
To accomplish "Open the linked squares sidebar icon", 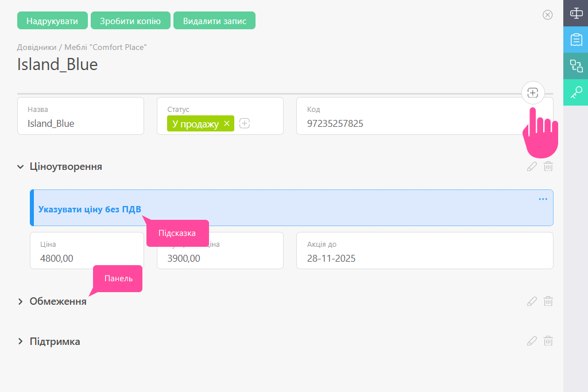I will tap(575, 65).
